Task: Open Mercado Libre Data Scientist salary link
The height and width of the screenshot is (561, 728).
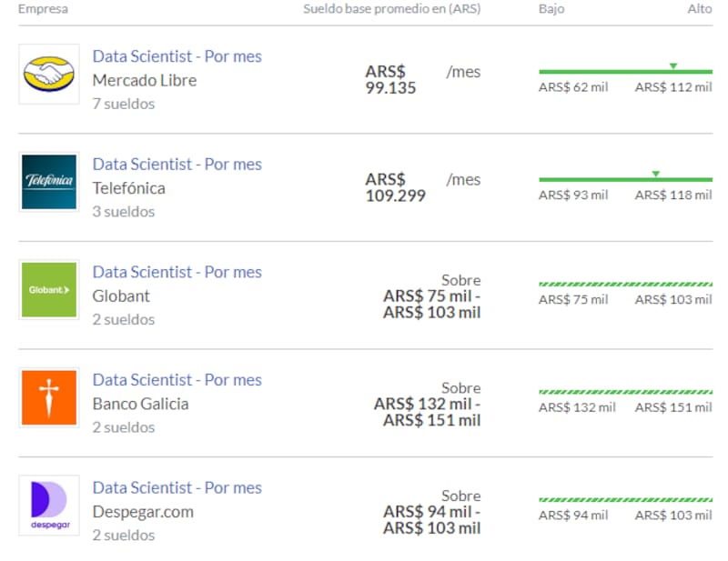Action: click(x=177, y=56)
